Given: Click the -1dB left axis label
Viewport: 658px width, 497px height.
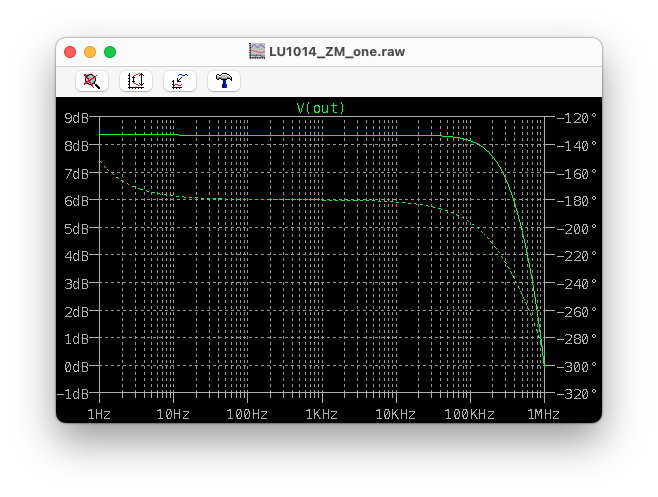Looking at the screenshot, I should [x=73, y=394].
